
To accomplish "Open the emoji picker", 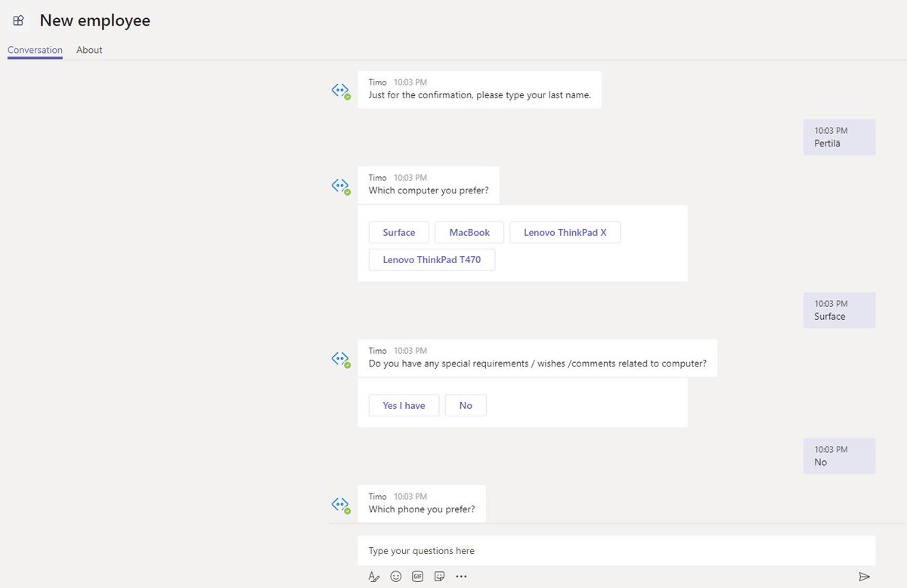I will coord(395,576).
